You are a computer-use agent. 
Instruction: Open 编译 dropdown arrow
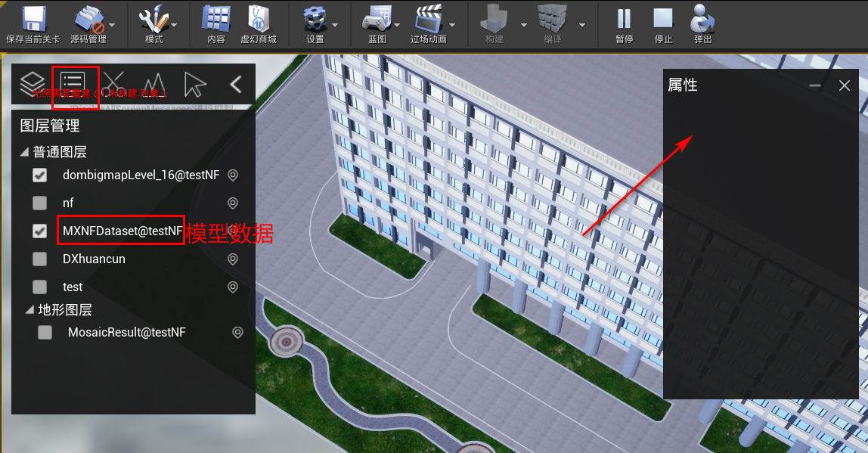click(581, 25)
